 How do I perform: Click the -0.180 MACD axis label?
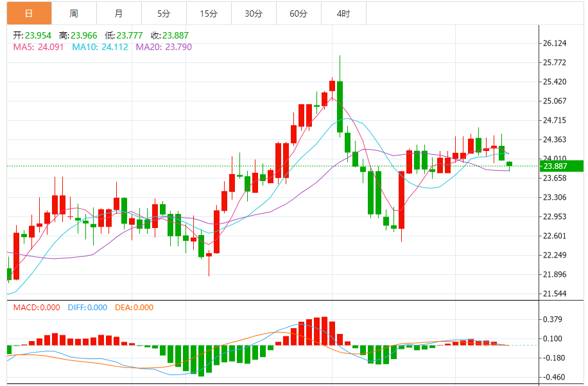[x=554, y=358]
